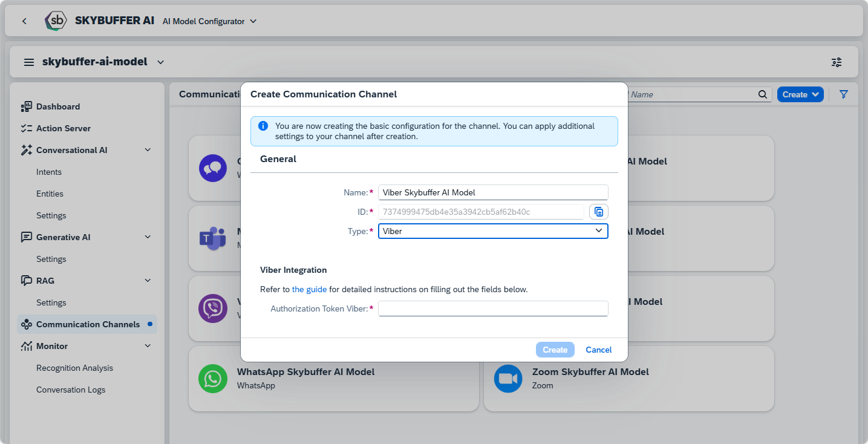868x444 pixels.
Task: Copy the channel ID
Action: click(x=599, y=212)
